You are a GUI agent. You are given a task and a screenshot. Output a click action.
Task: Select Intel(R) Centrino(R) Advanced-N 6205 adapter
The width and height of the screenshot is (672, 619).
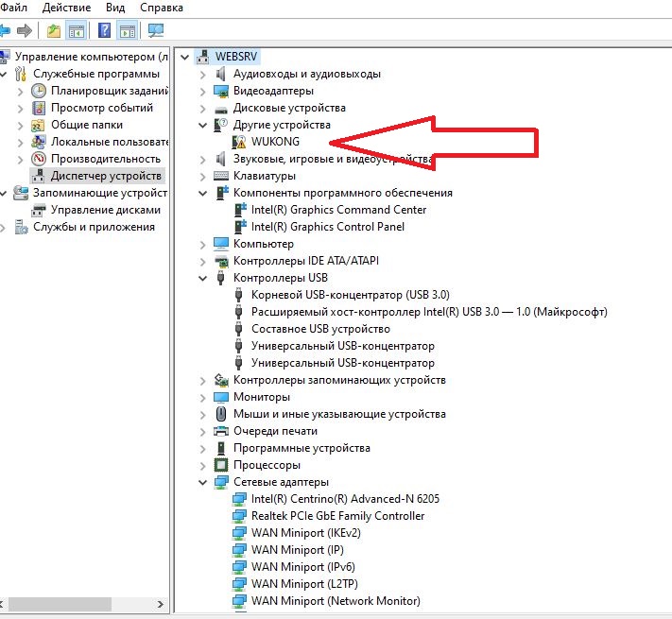[x=345, y=499]
